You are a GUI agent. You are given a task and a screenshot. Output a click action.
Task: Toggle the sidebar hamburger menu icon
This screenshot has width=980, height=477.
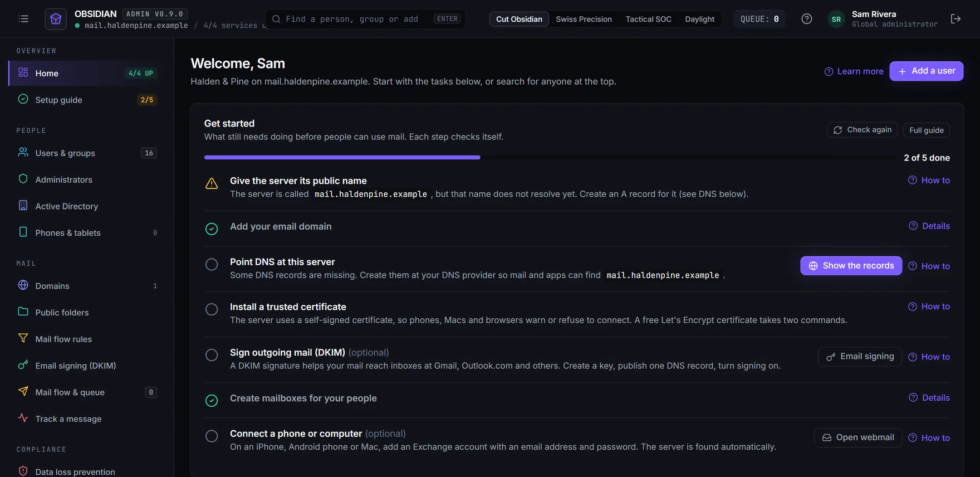pos(23,19)
